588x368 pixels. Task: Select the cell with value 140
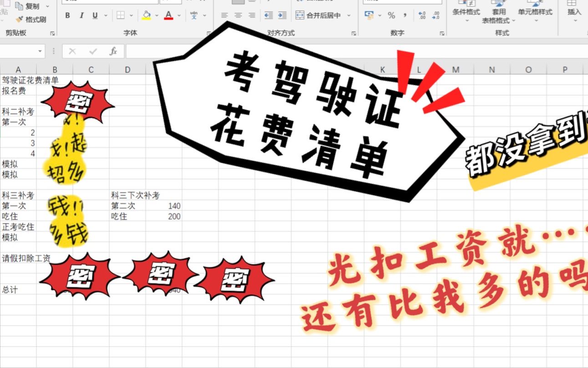point(164,206)
